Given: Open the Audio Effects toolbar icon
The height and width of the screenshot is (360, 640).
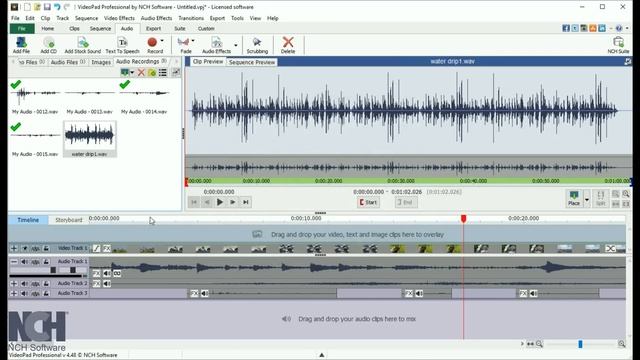Looking at the screenshot, I should tap(216, 45).
